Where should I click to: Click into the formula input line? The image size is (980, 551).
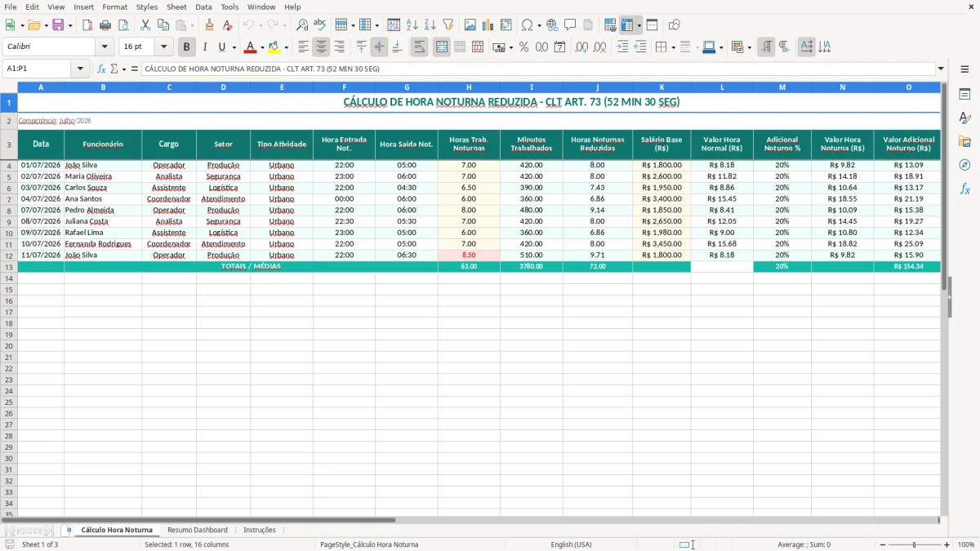coord(537,69)
